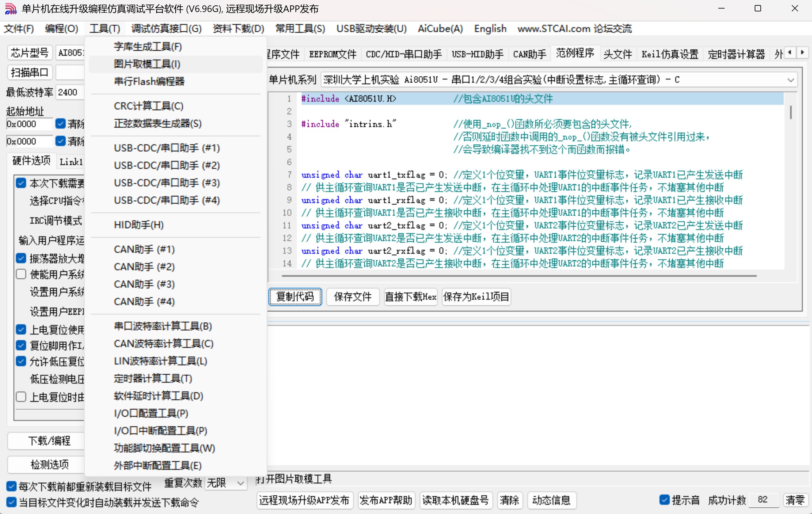812x514 pixels.
Task: Switch the interface via the English menu
Action: [x=490, y=29]
